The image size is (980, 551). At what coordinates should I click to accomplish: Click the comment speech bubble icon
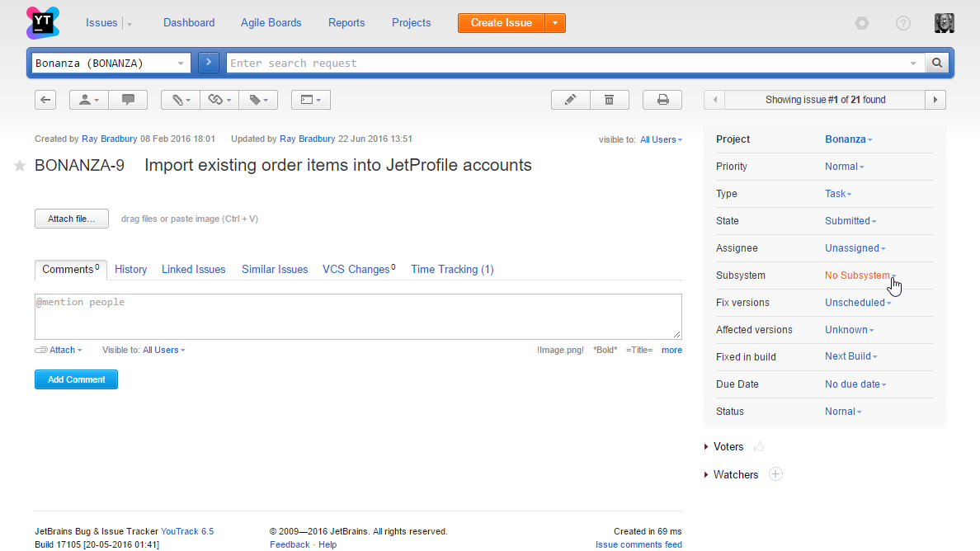tap(128, 100)
